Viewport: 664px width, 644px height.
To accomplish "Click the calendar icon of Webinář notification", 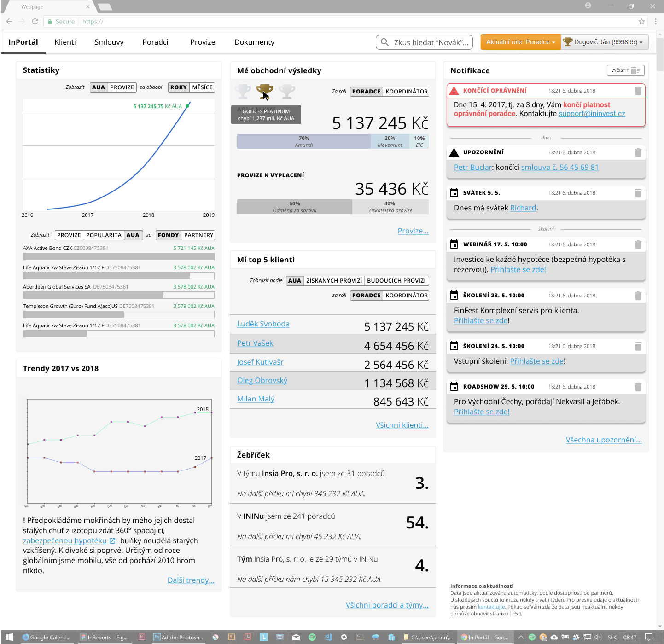I will tap(454, 244).
